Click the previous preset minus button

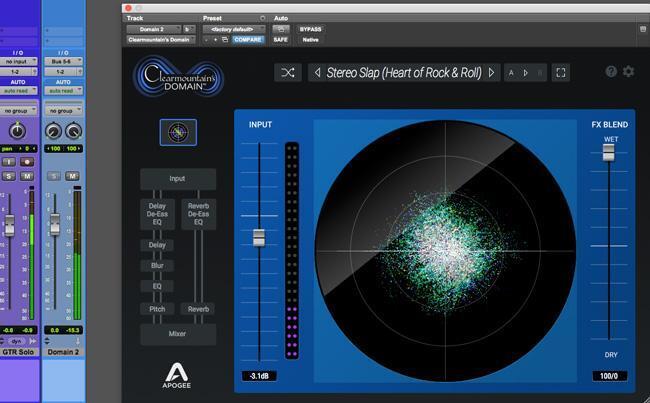click(207, 40)
